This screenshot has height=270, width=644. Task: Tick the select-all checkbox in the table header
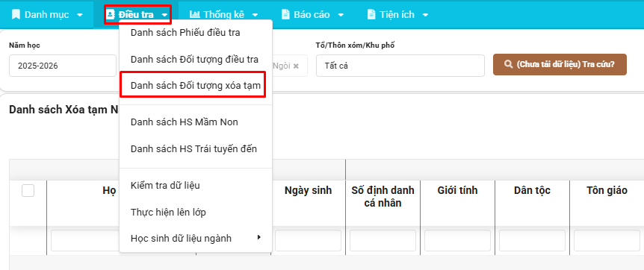point(28,191)
